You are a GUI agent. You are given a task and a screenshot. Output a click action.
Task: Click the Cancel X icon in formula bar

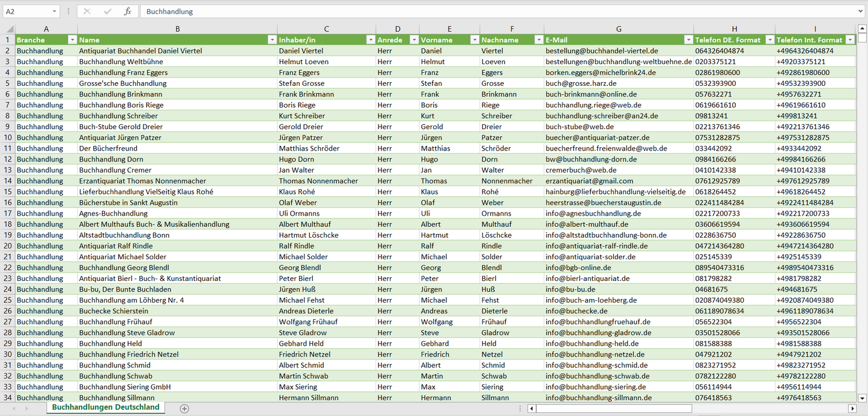pos(87,11)
